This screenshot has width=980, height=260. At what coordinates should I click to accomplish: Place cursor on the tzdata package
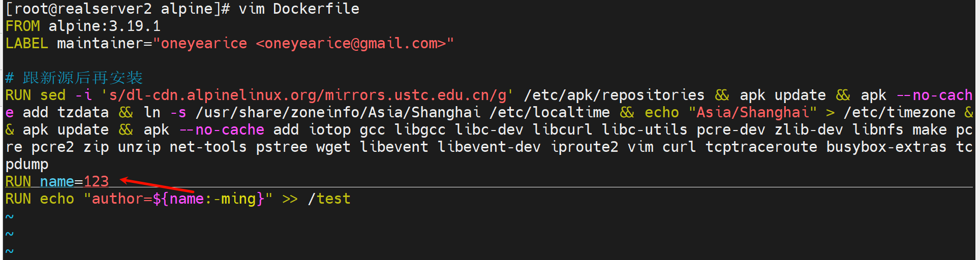(x=83, y=112)
